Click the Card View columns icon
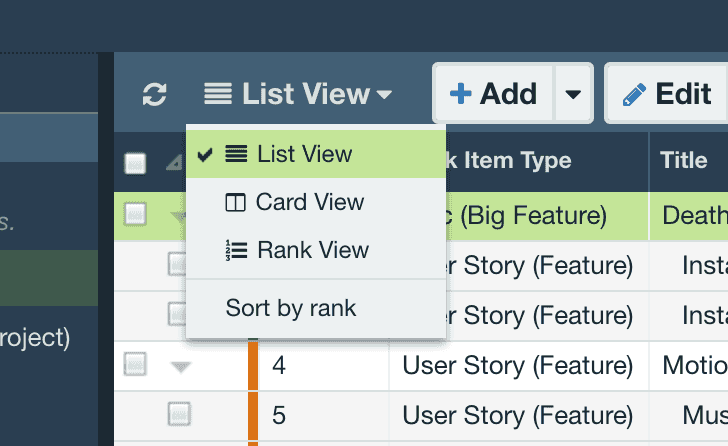Screen dimensions: 728x446 click(235, 203)
